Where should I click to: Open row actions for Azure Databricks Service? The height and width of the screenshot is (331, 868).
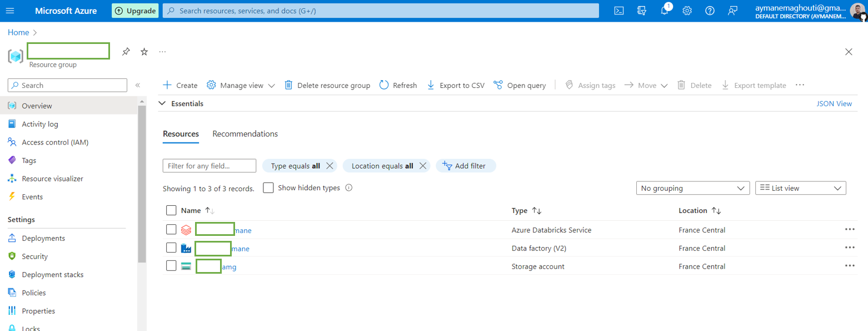coord(850,229)
